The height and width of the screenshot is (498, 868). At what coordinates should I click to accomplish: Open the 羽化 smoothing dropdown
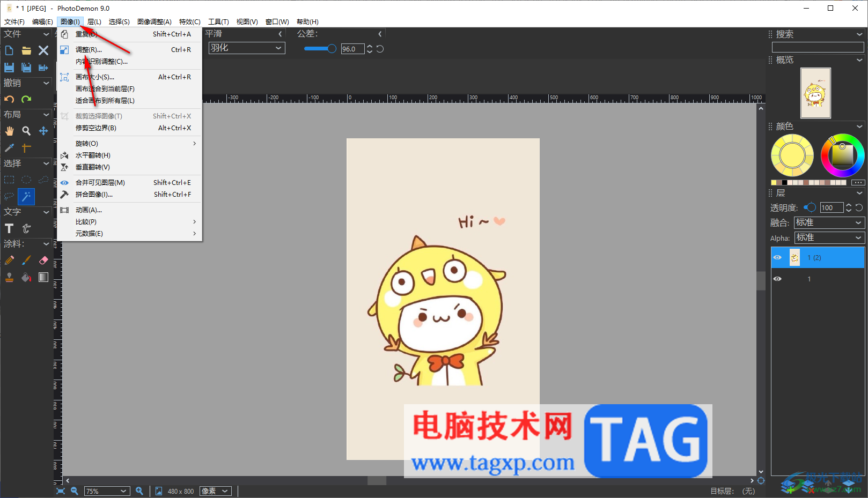[247, 48]
